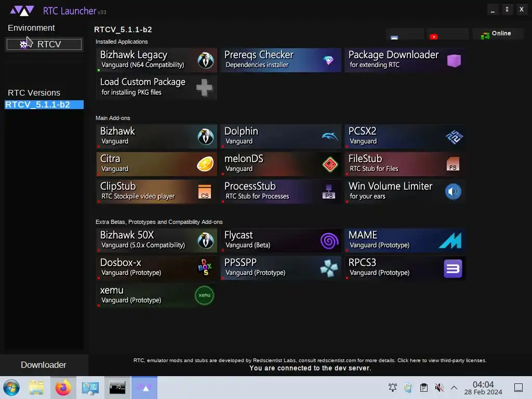Launch the PCSX2 Vanguard add-on
The height and width of the screenshot is (399, 532).
pyautogui.click(x=405, y=137)
